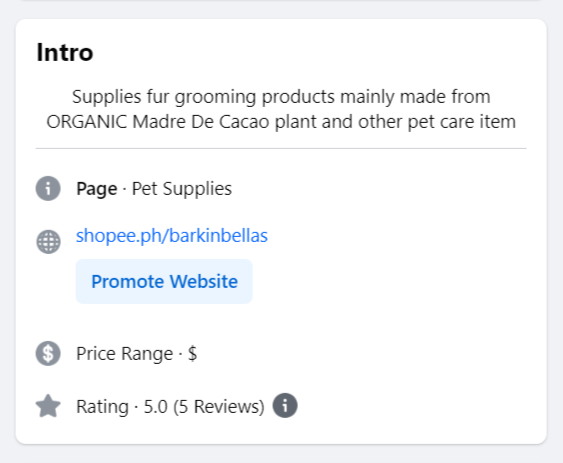The image size is (563, 463).
Task: Click the star Rating icon
Action: pos(48,406)
